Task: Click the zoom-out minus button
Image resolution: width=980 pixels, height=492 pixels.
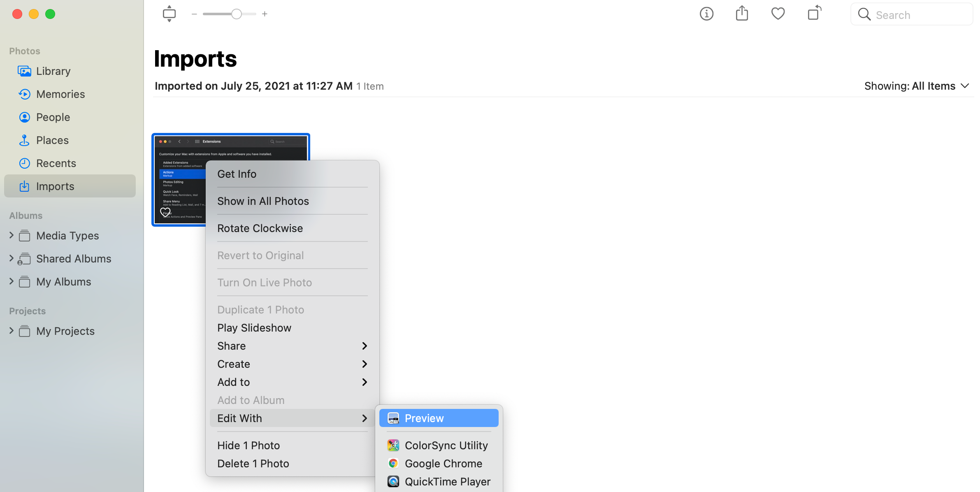Action: point(194,14)
